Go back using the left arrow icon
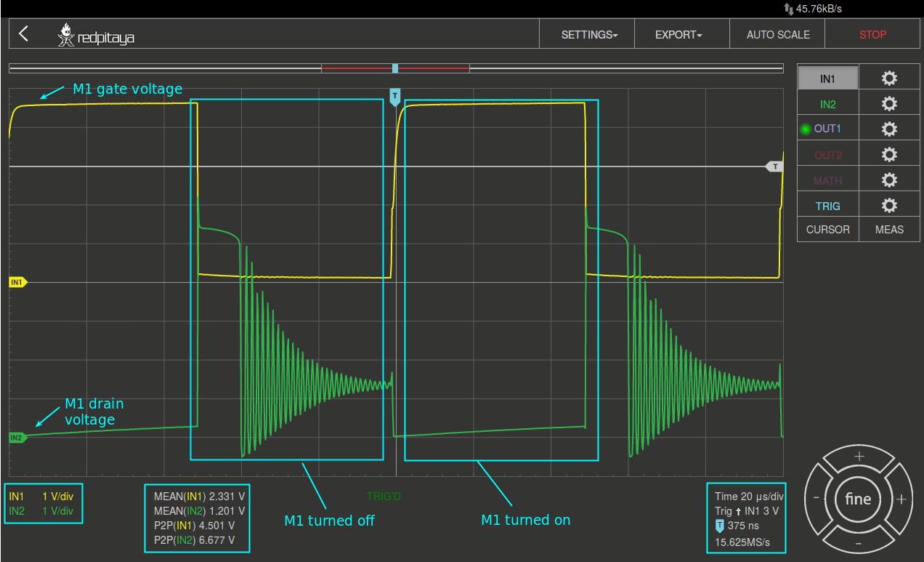Image resolution: width=924 pixels, height=562 pixels. tap(24, 34)
